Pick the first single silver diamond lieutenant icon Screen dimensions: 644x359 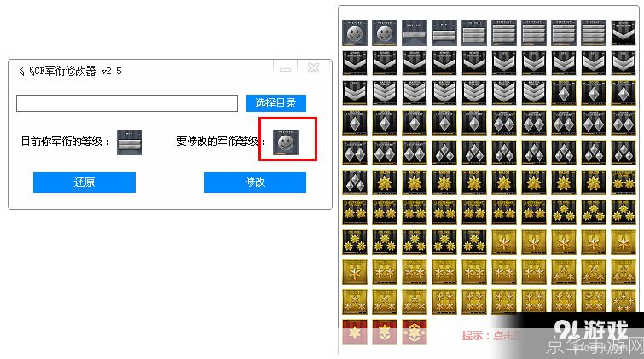564,93
